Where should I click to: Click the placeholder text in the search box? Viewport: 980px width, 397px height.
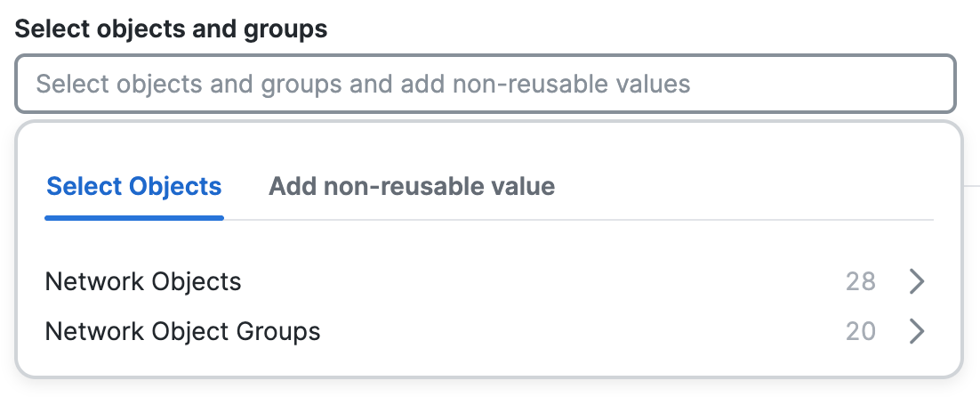[x=363, y=85]
